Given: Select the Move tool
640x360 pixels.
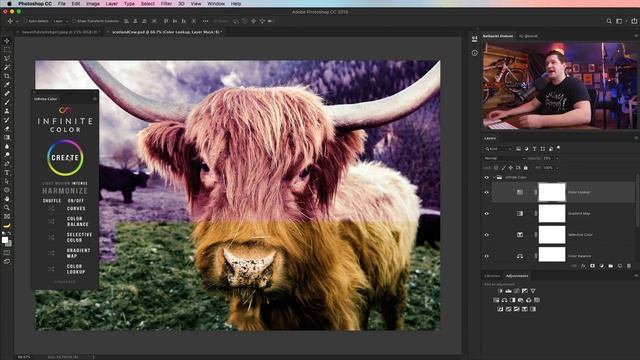Looking at the screenshot, I should (7, 41).
